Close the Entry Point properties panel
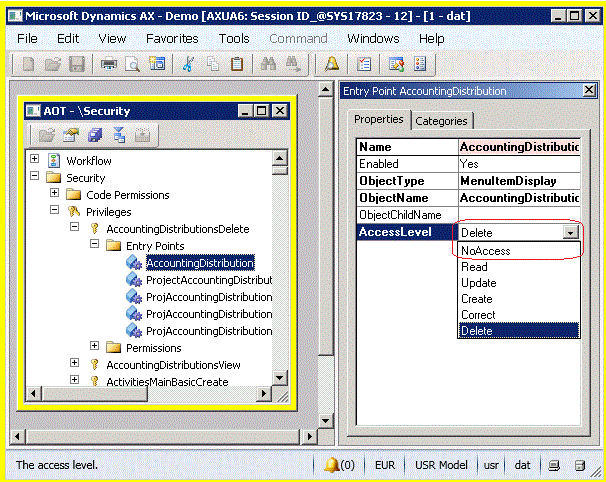This screenshot has width=606, height=482. (x=589, y=91)
